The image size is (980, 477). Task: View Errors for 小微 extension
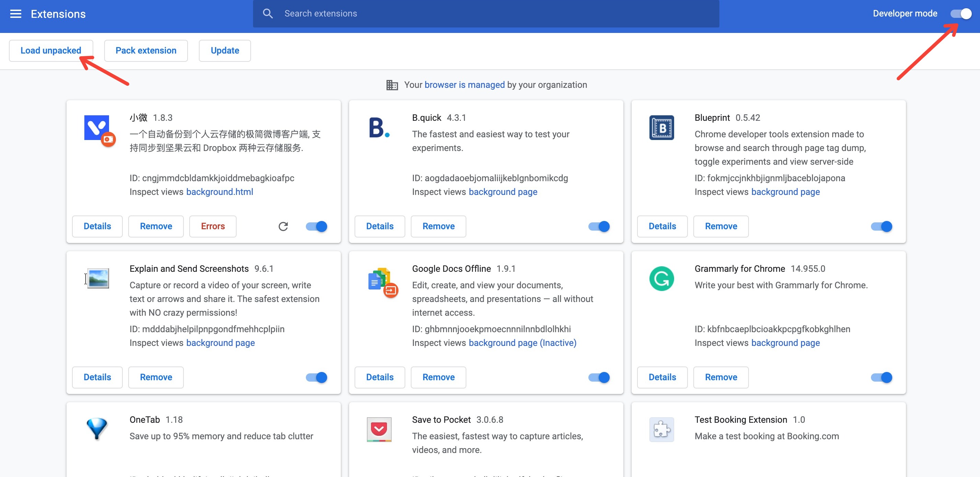point(213,226)
